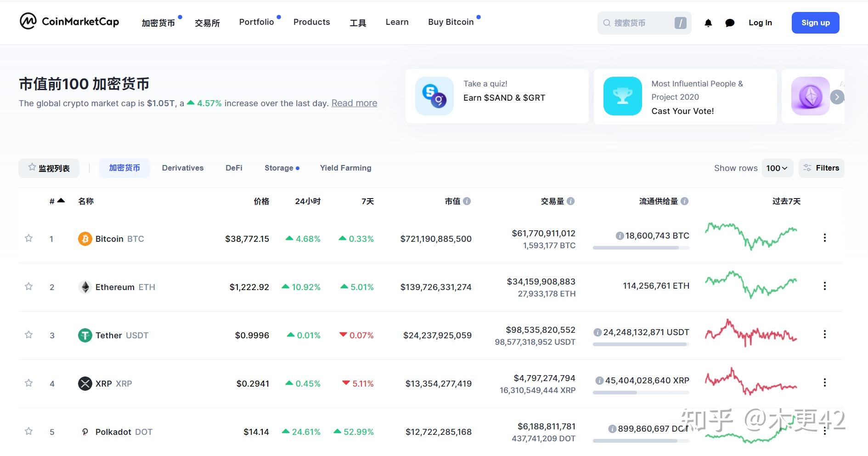
Task: Click the purple Ethereum promo card icon
Action: (x=810, y=96)
